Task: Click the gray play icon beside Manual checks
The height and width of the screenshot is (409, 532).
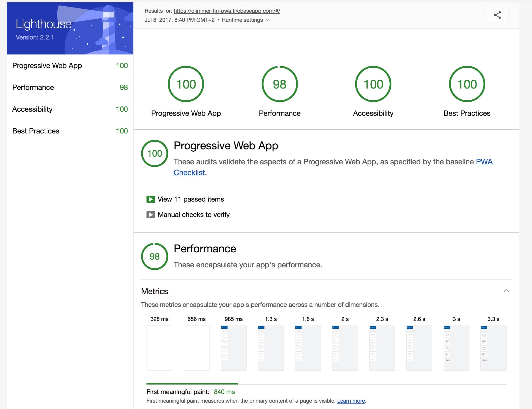Action: click(151, 214)
